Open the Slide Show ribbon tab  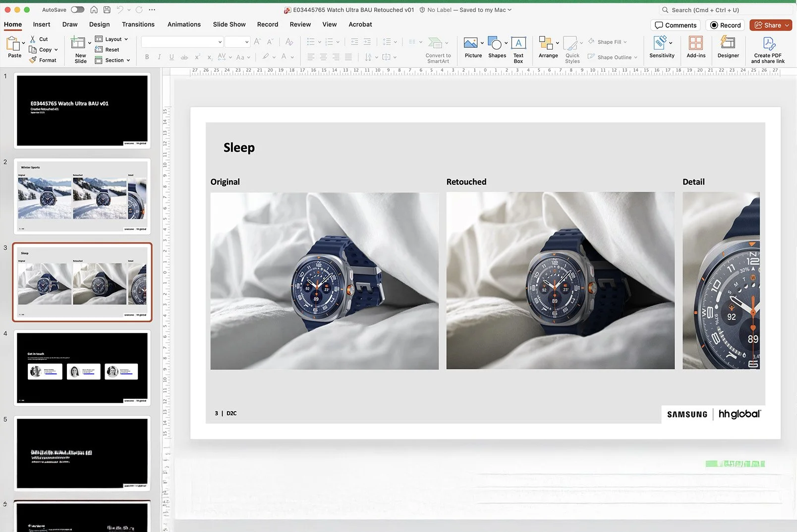tap(229, 24)
